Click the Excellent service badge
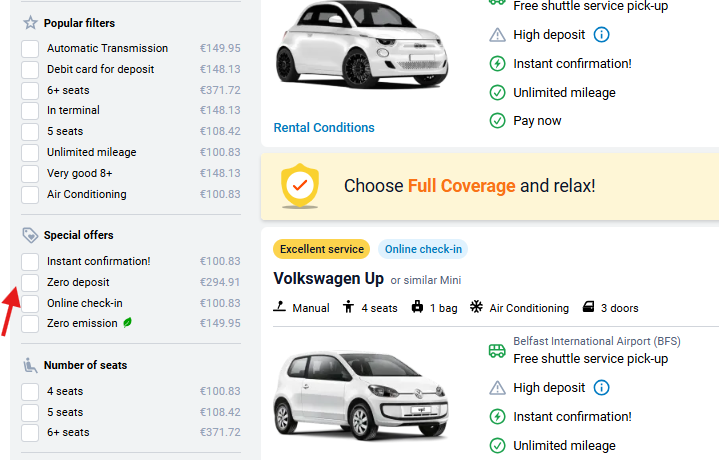 (321, 250)
